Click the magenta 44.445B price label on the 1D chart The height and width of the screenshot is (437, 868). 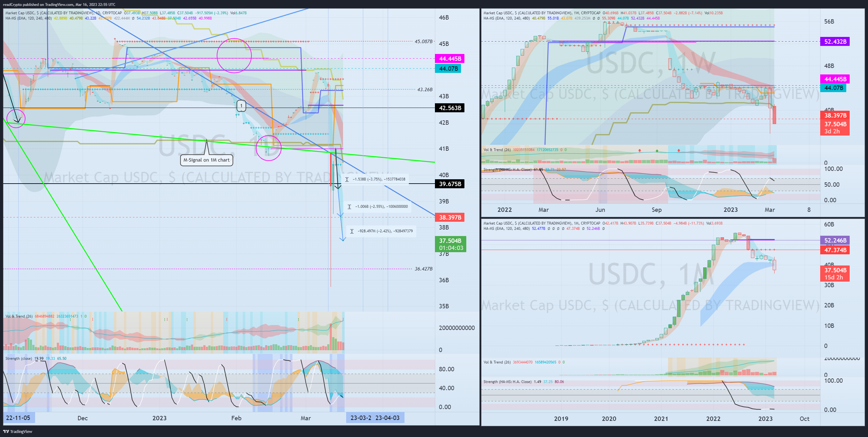[x=450, y=59]
